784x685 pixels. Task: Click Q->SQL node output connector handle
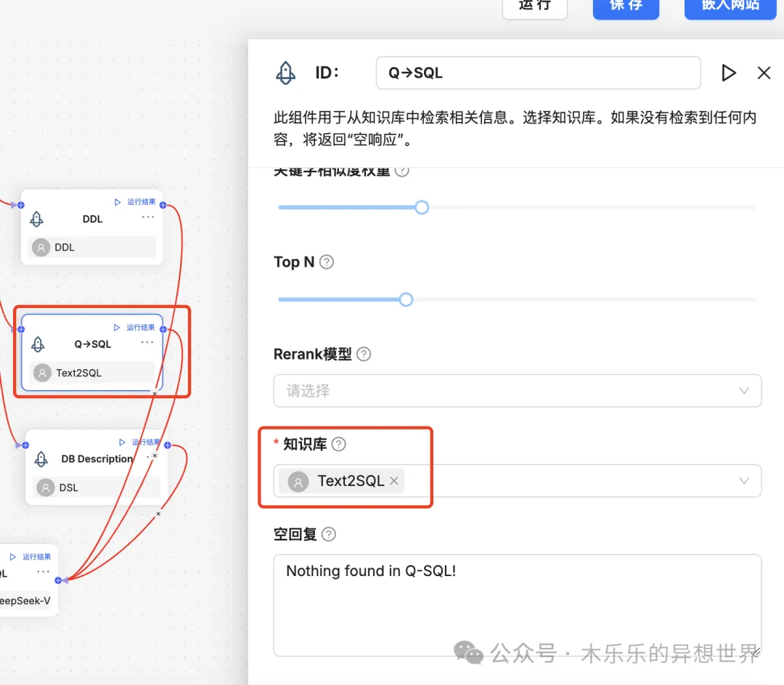click(x=163, y=329)
